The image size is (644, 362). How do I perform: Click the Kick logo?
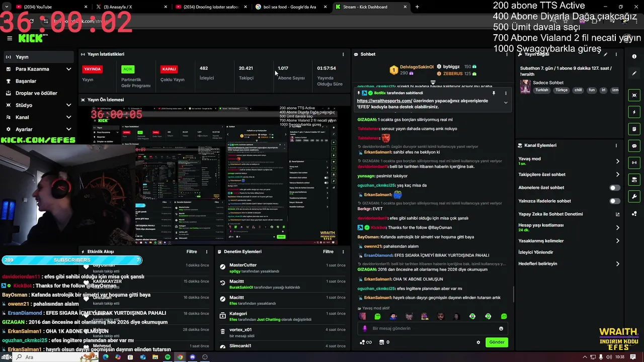[32, 38]
